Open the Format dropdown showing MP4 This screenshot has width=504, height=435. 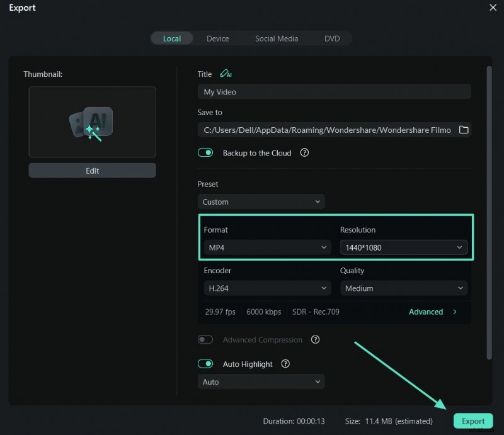point(266,247)
